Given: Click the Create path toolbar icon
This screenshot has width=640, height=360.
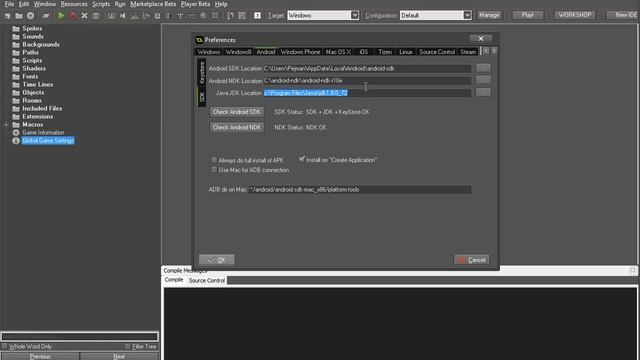Looking at the screenshot, I should click(x=146, y=16).
